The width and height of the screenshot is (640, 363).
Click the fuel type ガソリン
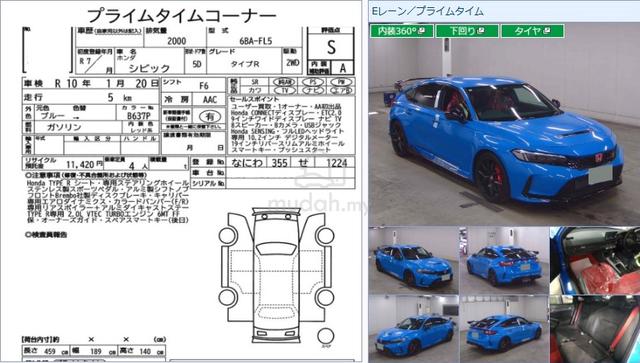click(x=64, y=127)
